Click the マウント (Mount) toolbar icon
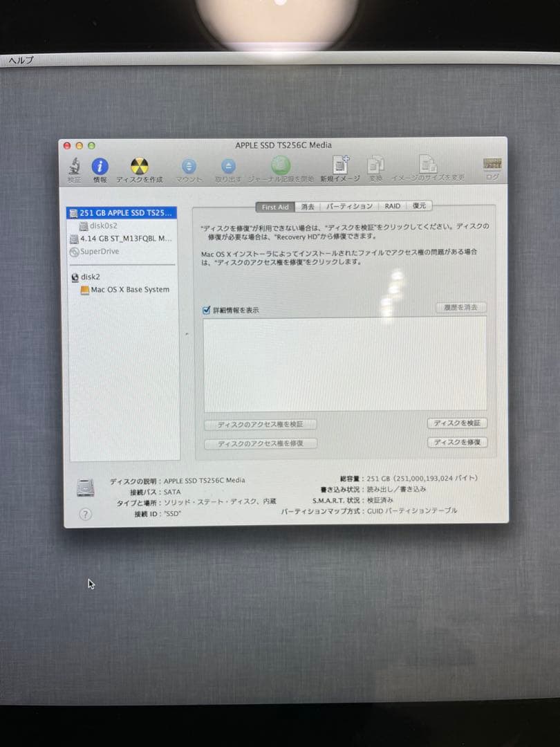Viewport: 560px width, 747px height. coord(188,166)
